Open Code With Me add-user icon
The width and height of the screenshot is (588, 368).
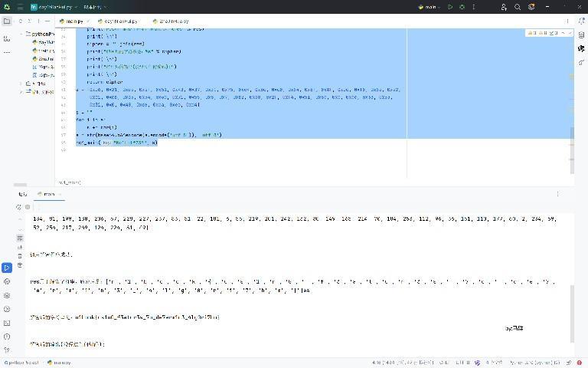pyautogui.click(x=504, y=7)
